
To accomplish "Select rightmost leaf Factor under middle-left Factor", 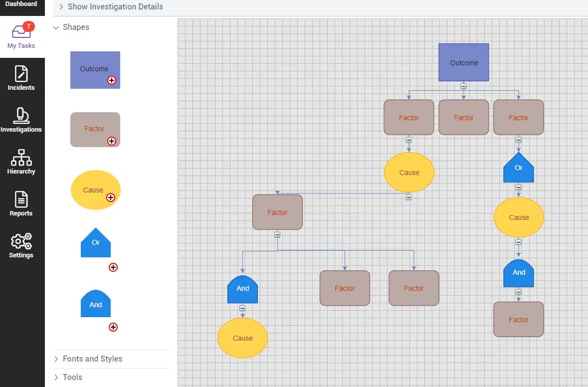I will pos(414,288).
